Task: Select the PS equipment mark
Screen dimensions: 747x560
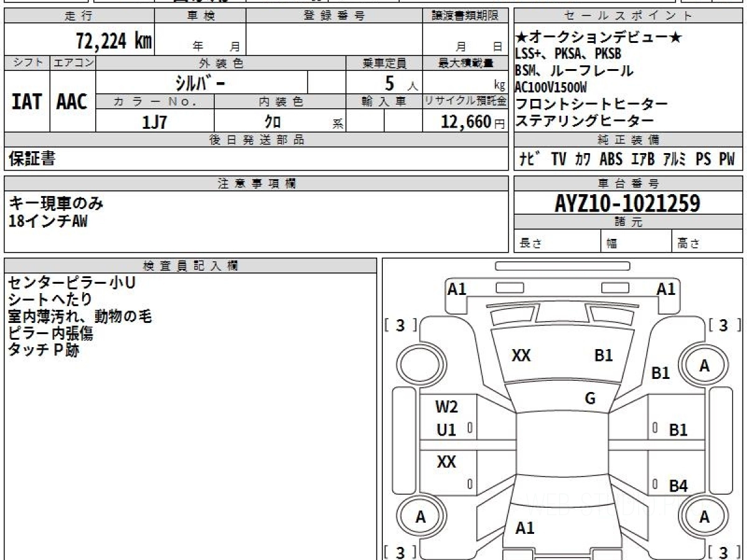Action: [x=703, y=159]
